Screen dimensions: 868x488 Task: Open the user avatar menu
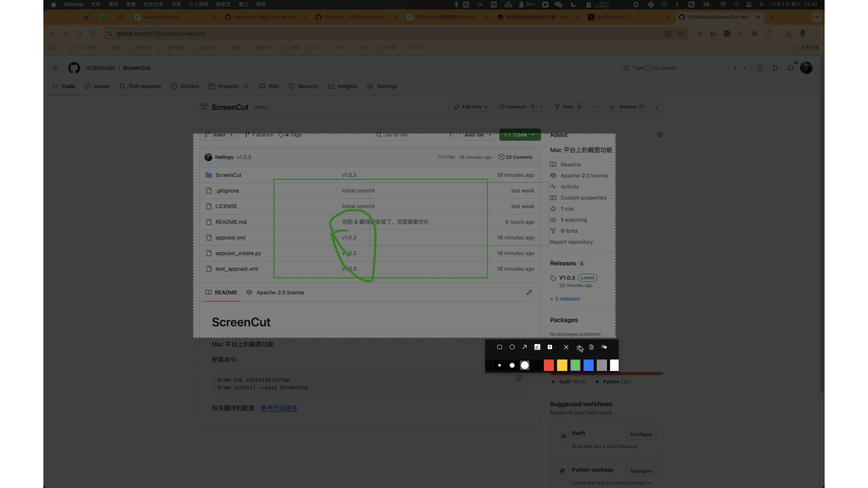806,68
